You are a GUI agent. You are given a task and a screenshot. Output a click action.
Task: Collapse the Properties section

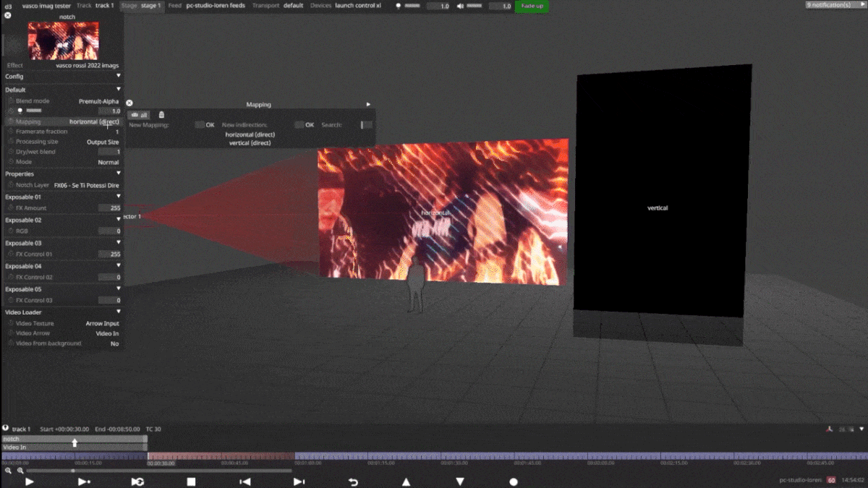(x=119, y=174)
